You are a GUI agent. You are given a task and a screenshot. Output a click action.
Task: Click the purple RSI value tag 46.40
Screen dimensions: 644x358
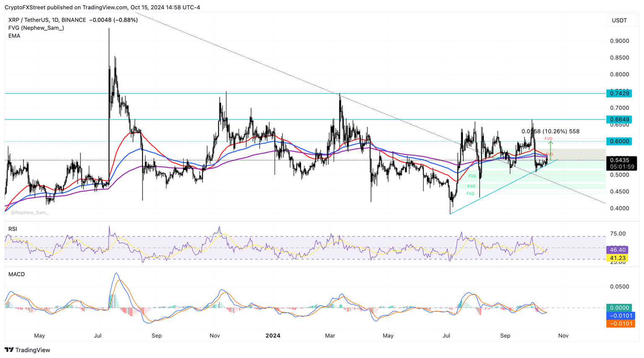coord(619,250)
